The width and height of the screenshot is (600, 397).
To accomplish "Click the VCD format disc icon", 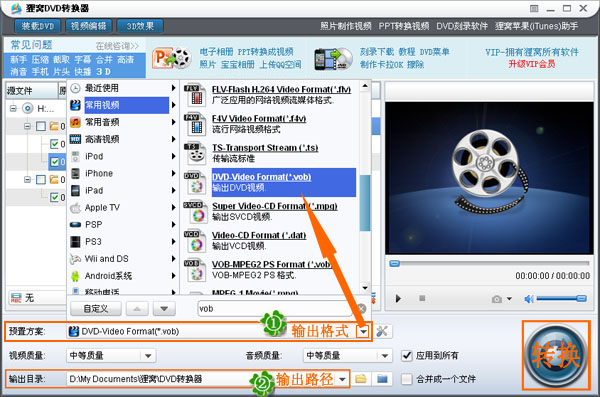I will click(196, 241).
